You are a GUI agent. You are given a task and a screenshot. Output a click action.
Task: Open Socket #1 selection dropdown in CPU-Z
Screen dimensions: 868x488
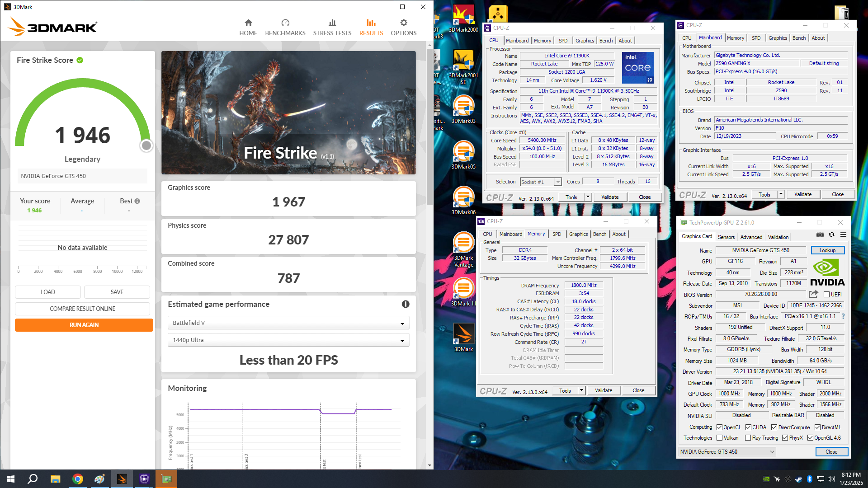pos(540,182)
